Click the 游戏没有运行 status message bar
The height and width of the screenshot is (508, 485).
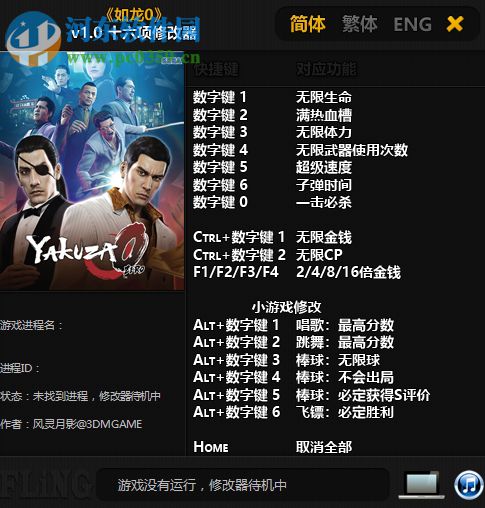pos(242,485)
